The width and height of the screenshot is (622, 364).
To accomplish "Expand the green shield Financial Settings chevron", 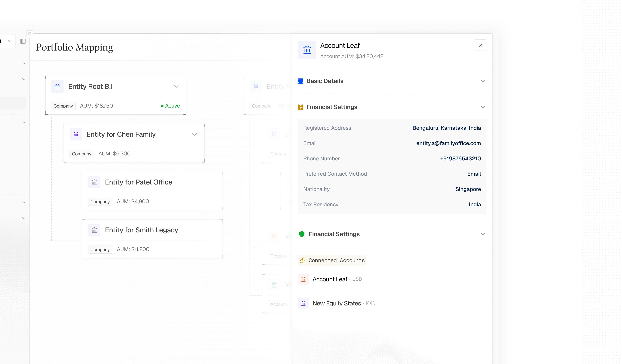I will [483, 234].
